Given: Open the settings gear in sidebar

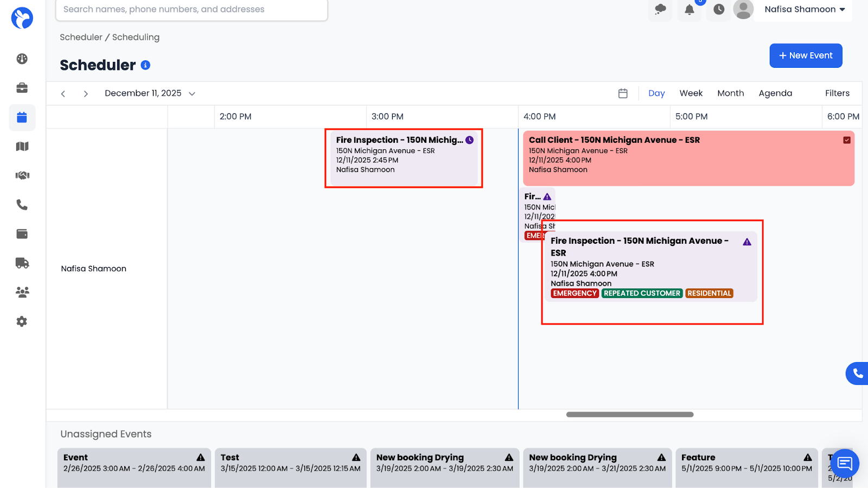Looking at the screenshot, I should pyautogui.click(x=22, y=321).
